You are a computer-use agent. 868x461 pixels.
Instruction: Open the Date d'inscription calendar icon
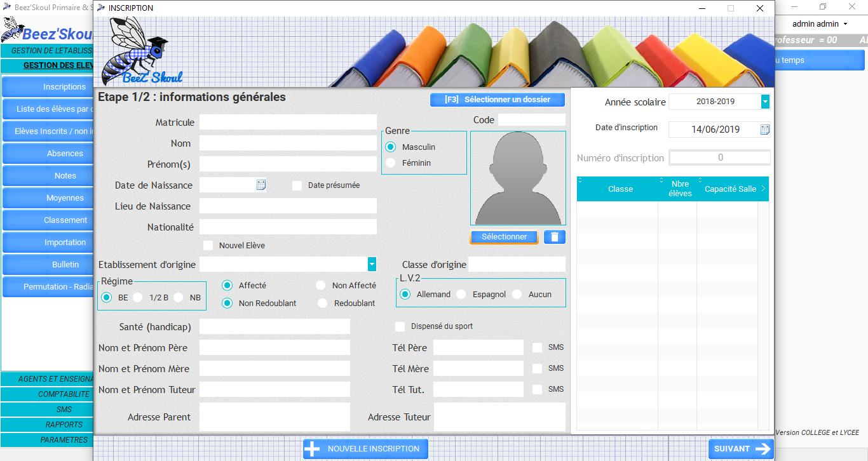[x=765, y=130]
